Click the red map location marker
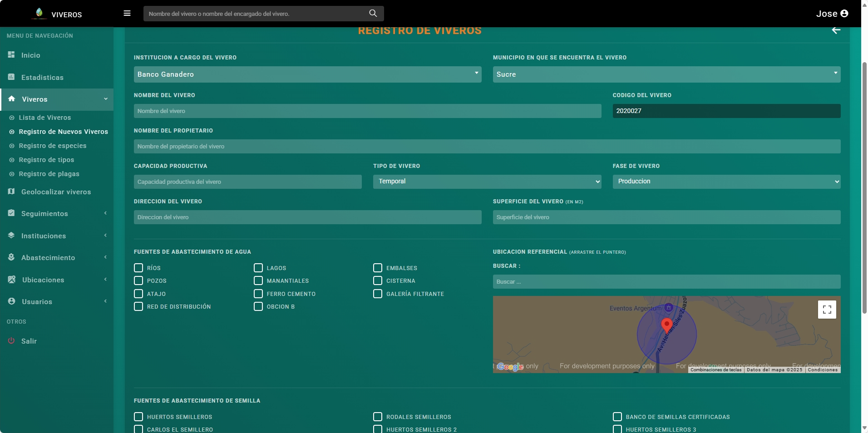 [666, 325]
